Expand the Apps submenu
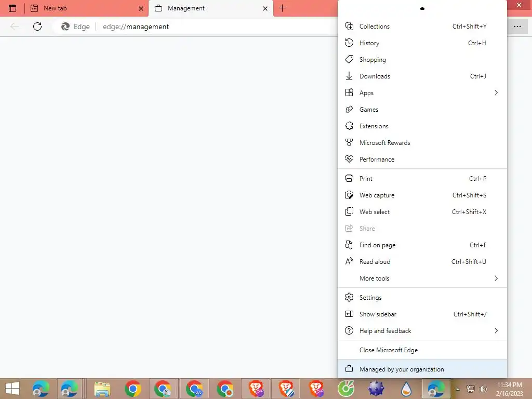Image resolution: width=532 pixels, height=399 pixels. 422,92
